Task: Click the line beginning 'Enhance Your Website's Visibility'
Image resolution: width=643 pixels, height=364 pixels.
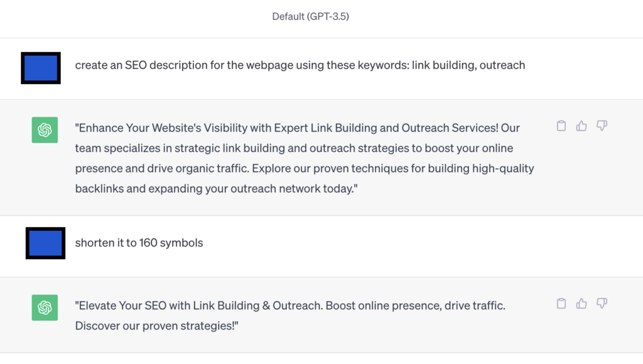Action: [x=297, y=128]
